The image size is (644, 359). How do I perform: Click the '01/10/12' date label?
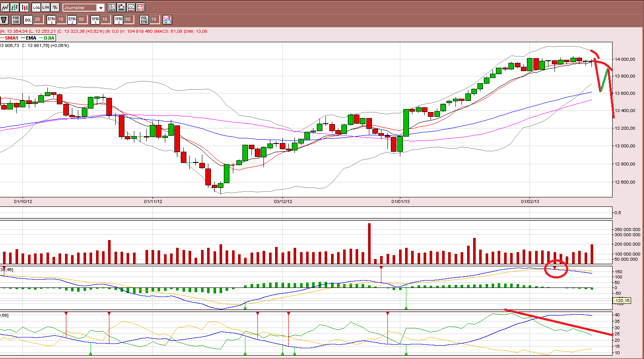[23, 201]
